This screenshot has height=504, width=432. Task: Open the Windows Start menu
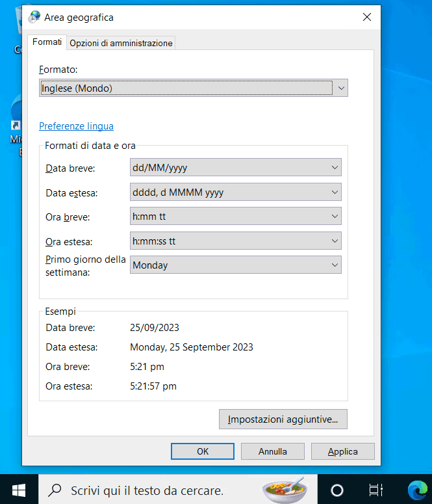19,490
